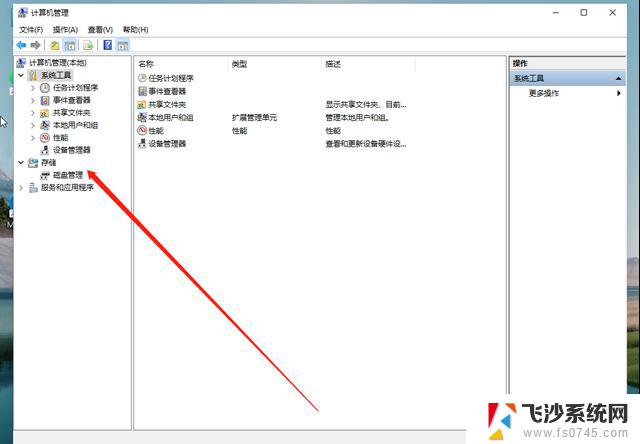Image resolution: width=640 pixels, height=444 pixels.
Task: Select 服务和应用程序 in the tree
Action: (67, 188)
